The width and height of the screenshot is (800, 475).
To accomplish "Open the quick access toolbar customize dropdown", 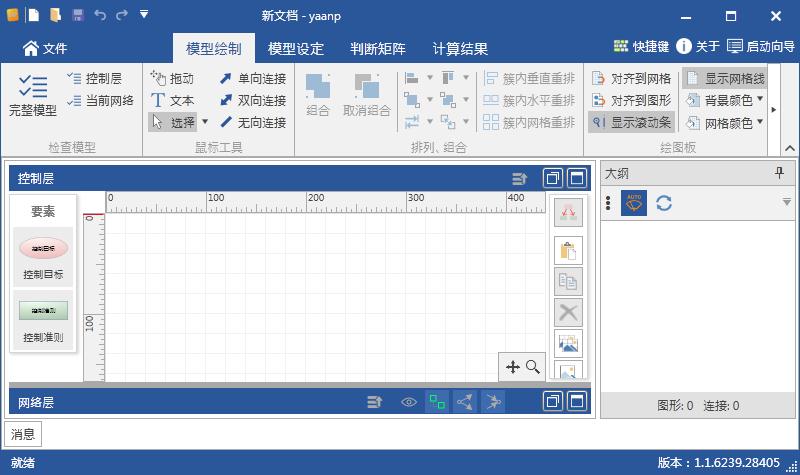I will (144, 15).
